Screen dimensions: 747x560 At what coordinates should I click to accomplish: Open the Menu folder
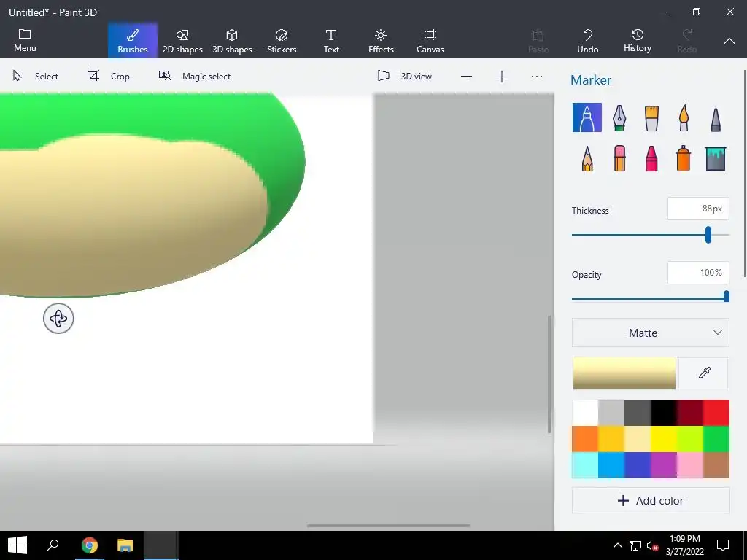click(x=25, y=41)
